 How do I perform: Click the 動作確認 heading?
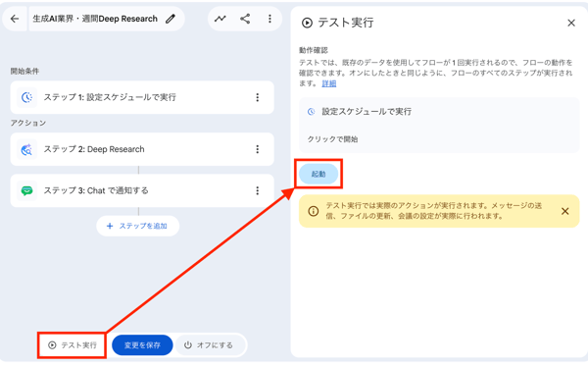314,50
